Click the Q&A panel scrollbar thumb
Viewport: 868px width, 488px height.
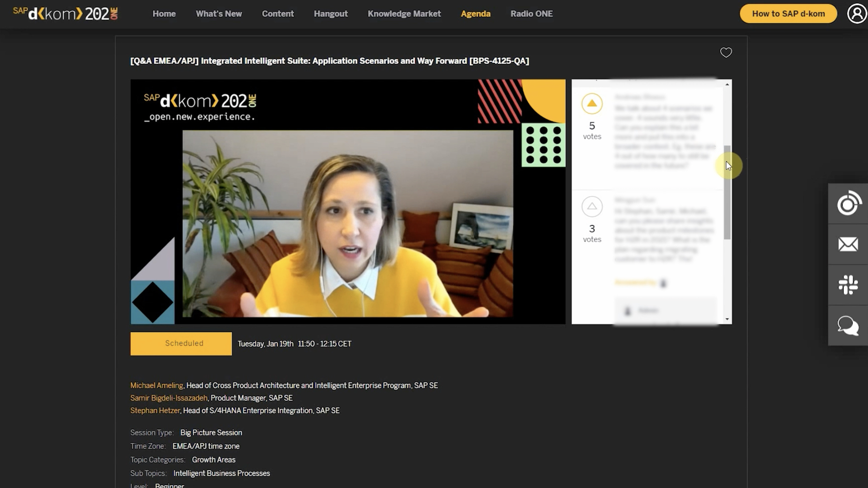(727, 192)
